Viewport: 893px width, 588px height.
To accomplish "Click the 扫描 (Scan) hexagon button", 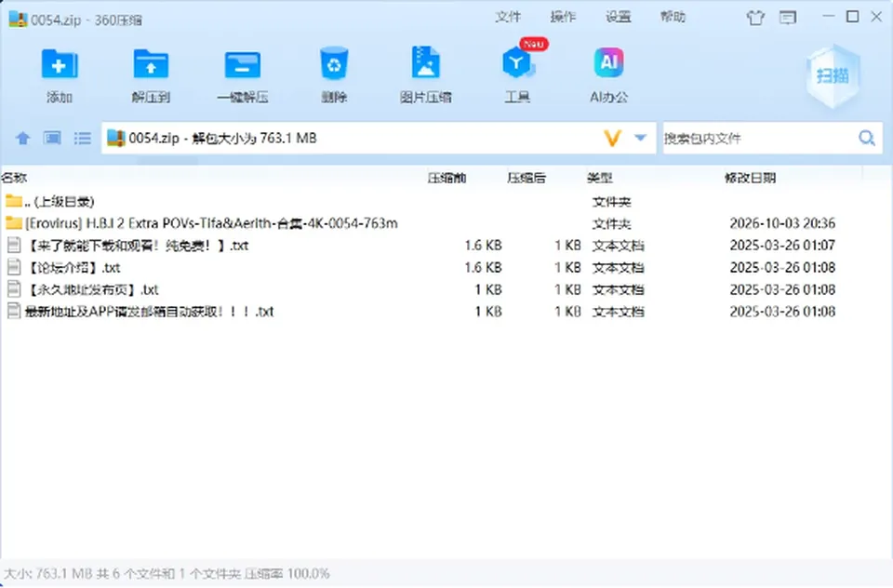I will (833, 75).
